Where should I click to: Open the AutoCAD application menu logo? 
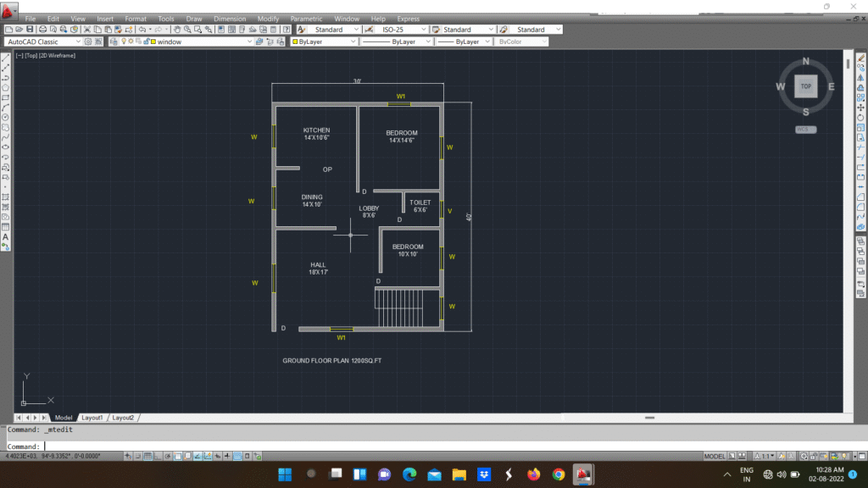click(8, 10)
